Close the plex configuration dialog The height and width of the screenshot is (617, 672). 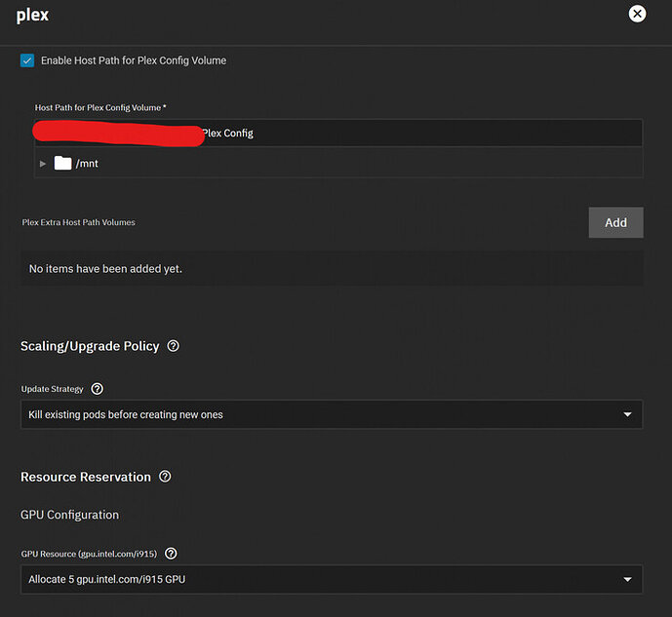[x=637, y=14]
